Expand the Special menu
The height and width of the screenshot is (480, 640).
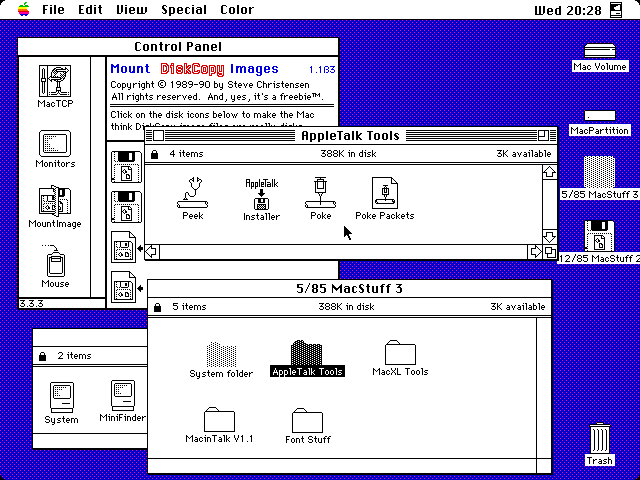(x=182, y=10)
